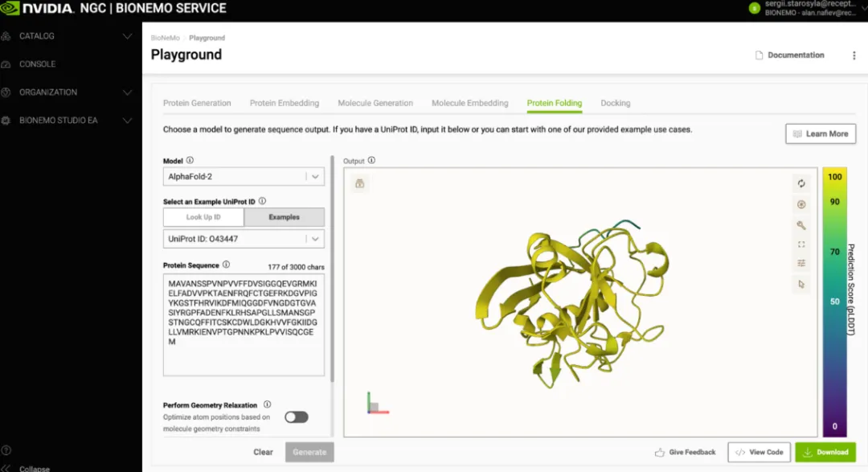Open the AlphaFold-2 model dropdown
This screenshot has height=472, width=868.
pos(244,177)
